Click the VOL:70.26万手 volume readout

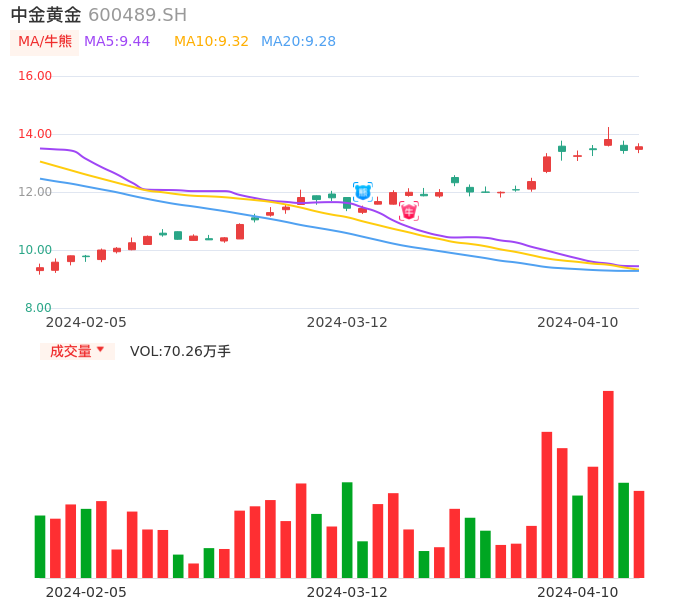coord(180,351)
